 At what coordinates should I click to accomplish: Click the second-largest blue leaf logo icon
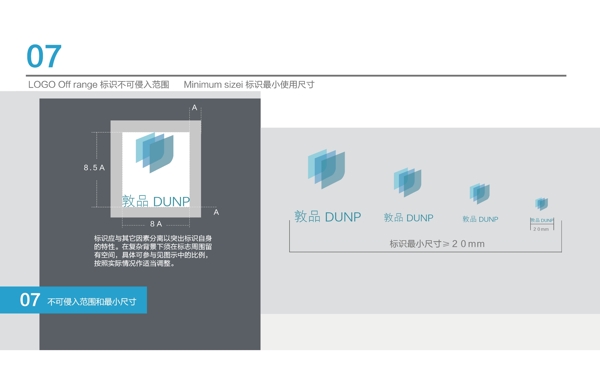408,182
